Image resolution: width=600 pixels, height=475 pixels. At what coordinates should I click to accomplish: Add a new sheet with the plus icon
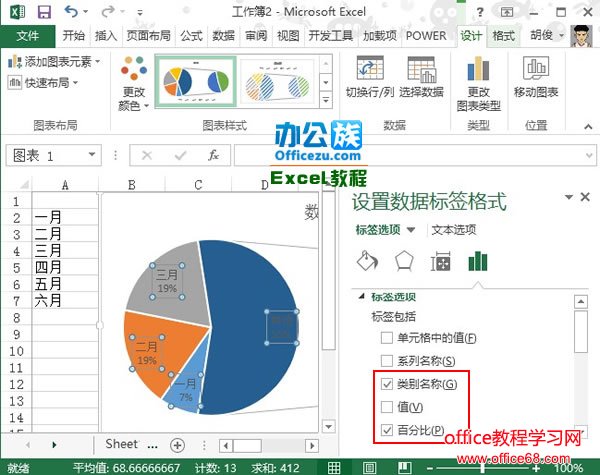click(x=177, y=445)
